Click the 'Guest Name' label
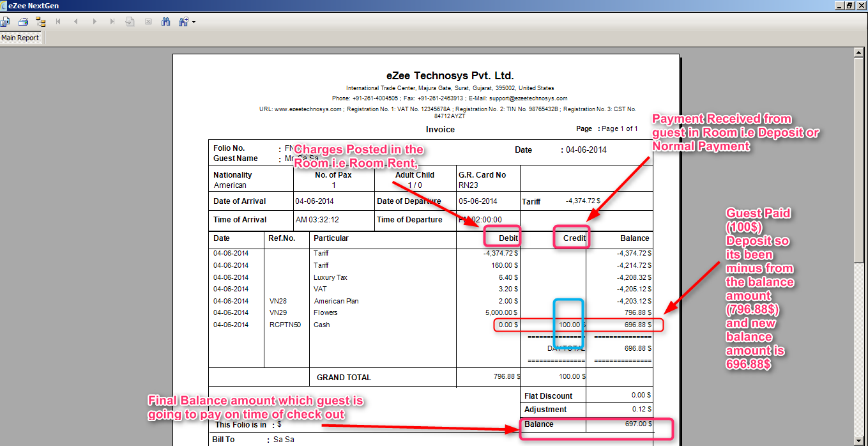This screenshot has height=446, width=868. point(236,158)
